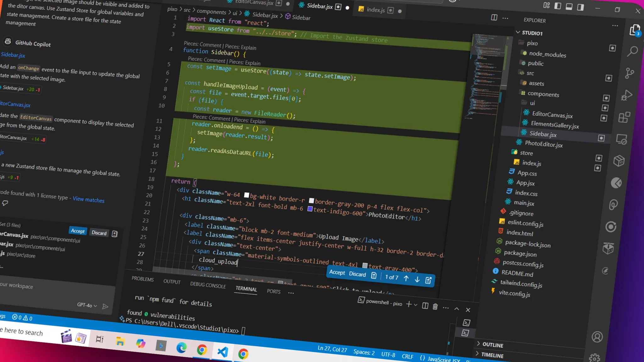Screen dimensions: 644x362
Task: Click Accept in the editor review bar
Action: (337, 272)
